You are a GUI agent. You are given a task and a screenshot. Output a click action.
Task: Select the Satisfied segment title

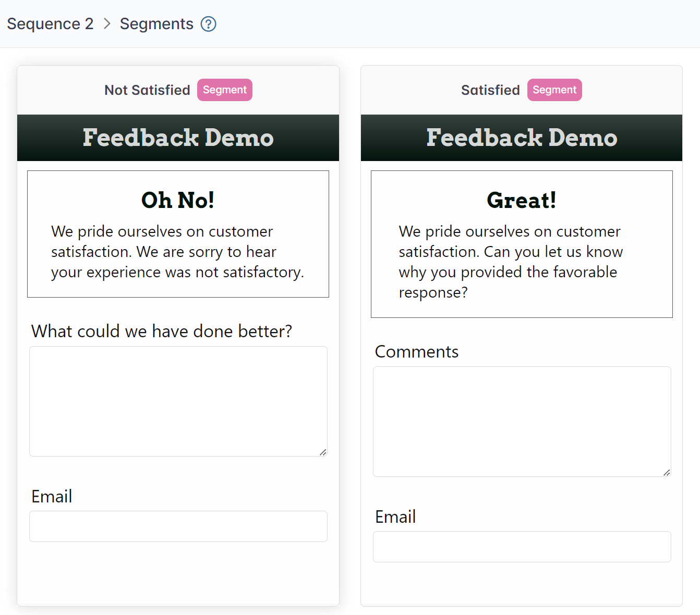point(490,90)
